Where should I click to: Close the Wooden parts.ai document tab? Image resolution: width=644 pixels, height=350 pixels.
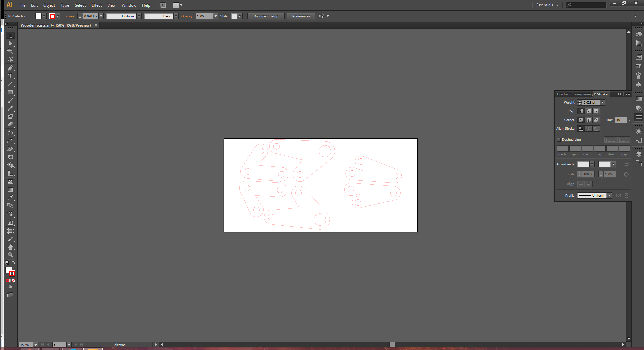[96, 25]
